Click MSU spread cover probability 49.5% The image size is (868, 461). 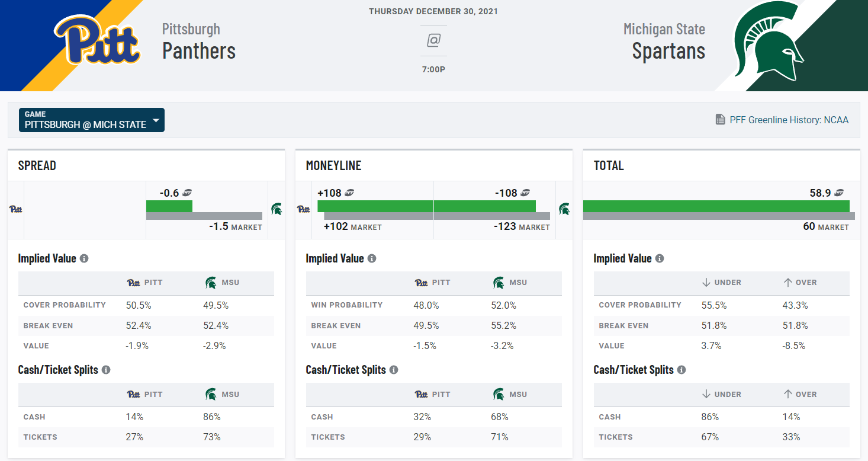[x=216, y=305]
